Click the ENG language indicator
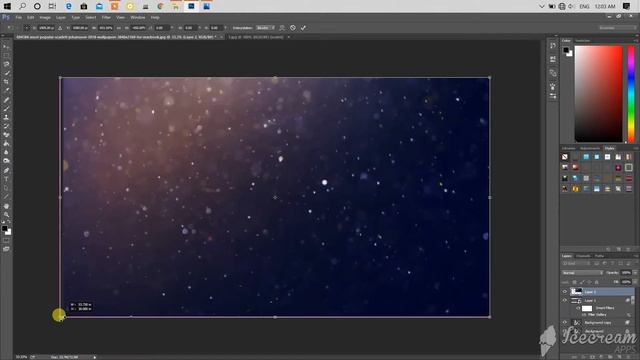This screenshot has width=640, height=360. tap(584, 7)
